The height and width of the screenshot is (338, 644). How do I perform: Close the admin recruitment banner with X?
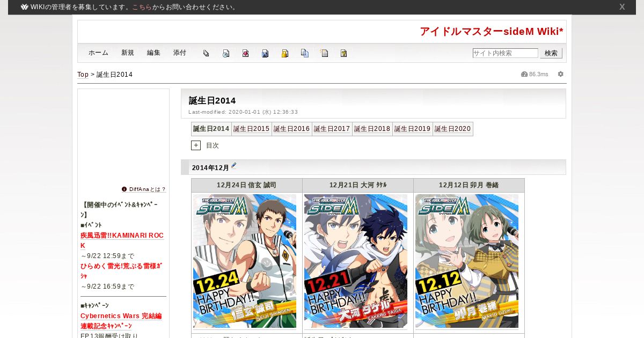tap(622, 7)
